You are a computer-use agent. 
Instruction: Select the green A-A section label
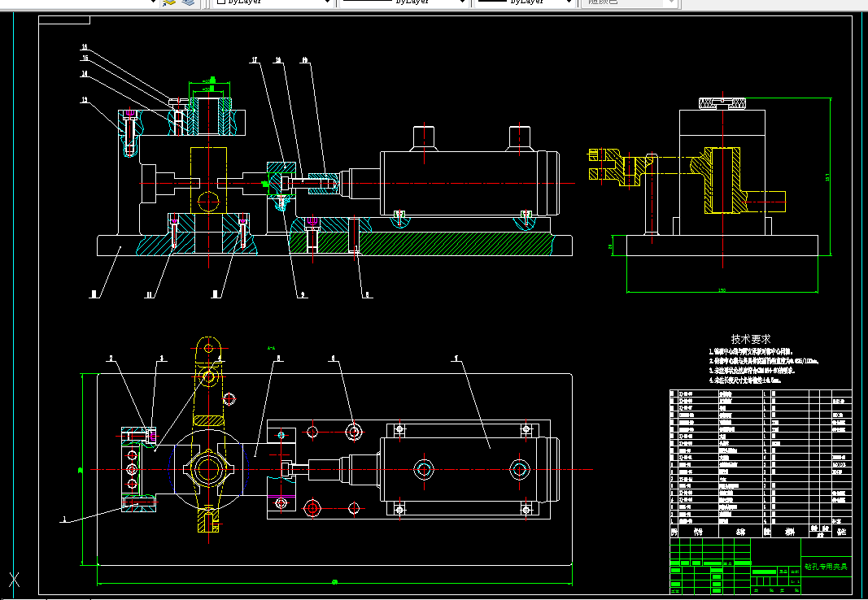[271, 349]
